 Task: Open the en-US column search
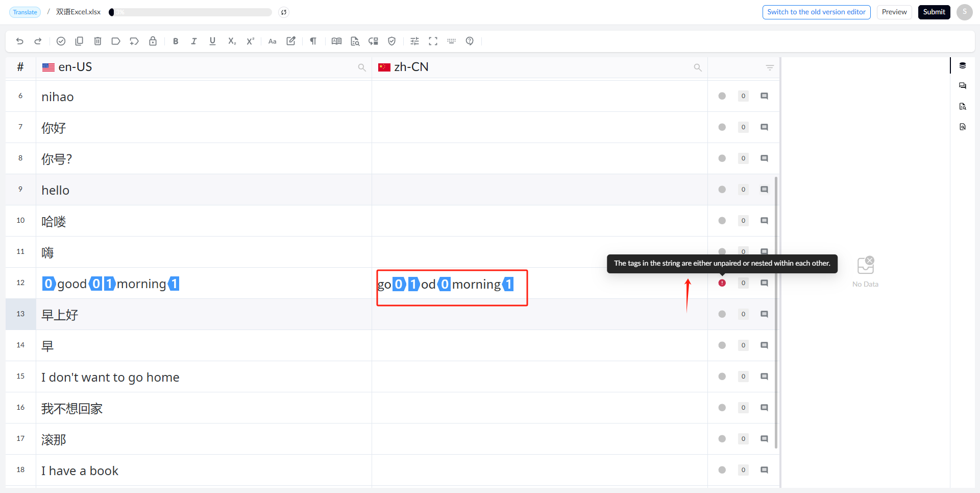(x=362, y=67)
